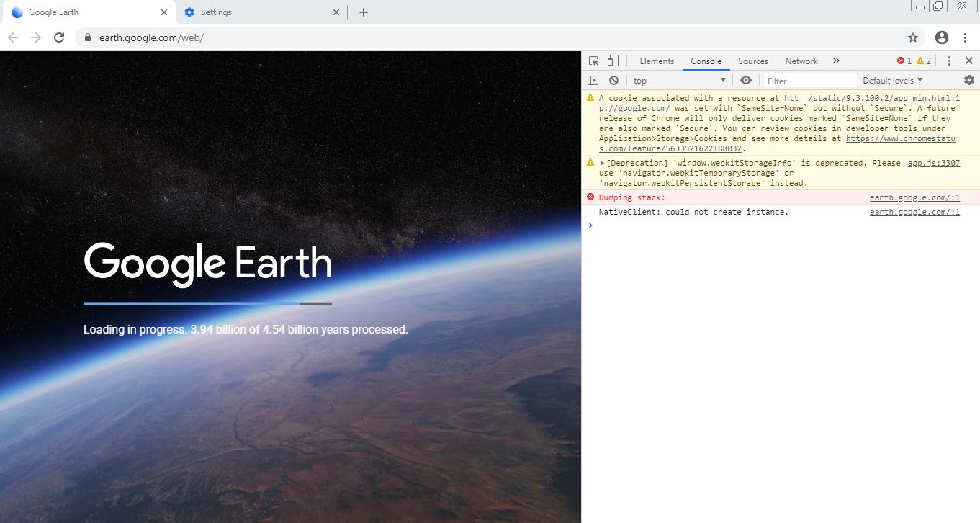Open the app_min.html:1 source link

pos(884,98)
